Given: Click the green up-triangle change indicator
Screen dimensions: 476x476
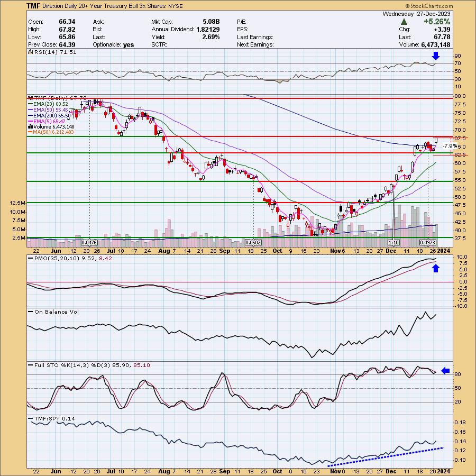Looking at the screenshot, I should click(404, 22).
